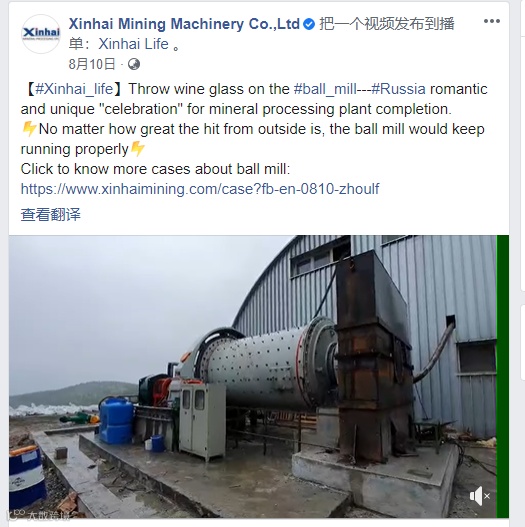Open the Xinhai Life playlist link

[x=133, y=44]
